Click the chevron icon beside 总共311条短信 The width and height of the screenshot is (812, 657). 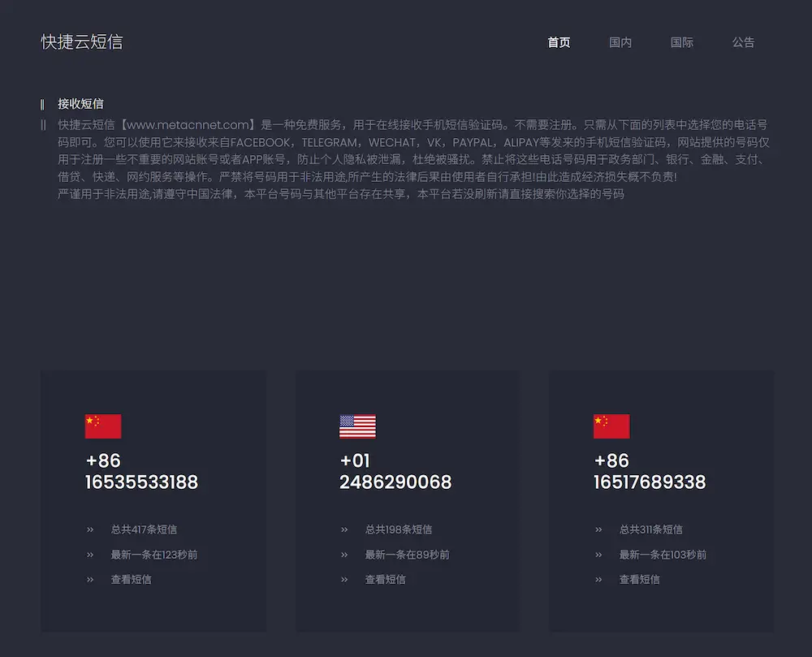coord(598,529)
